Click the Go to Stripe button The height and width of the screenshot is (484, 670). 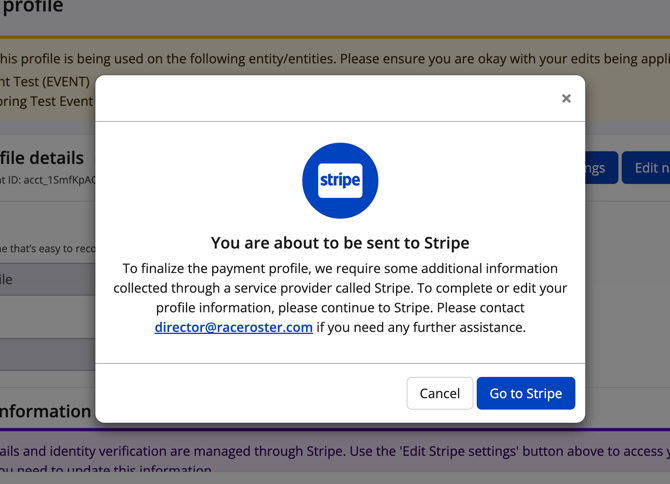526,393
